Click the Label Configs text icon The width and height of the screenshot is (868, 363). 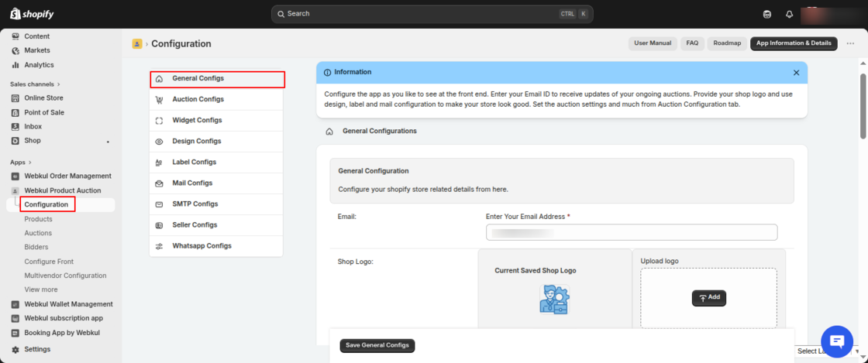tap(160, 163)
